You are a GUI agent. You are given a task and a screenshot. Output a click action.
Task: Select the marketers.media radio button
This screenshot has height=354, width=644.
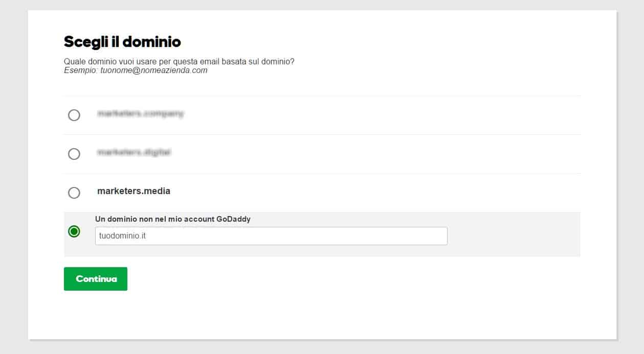pos(75,193)
